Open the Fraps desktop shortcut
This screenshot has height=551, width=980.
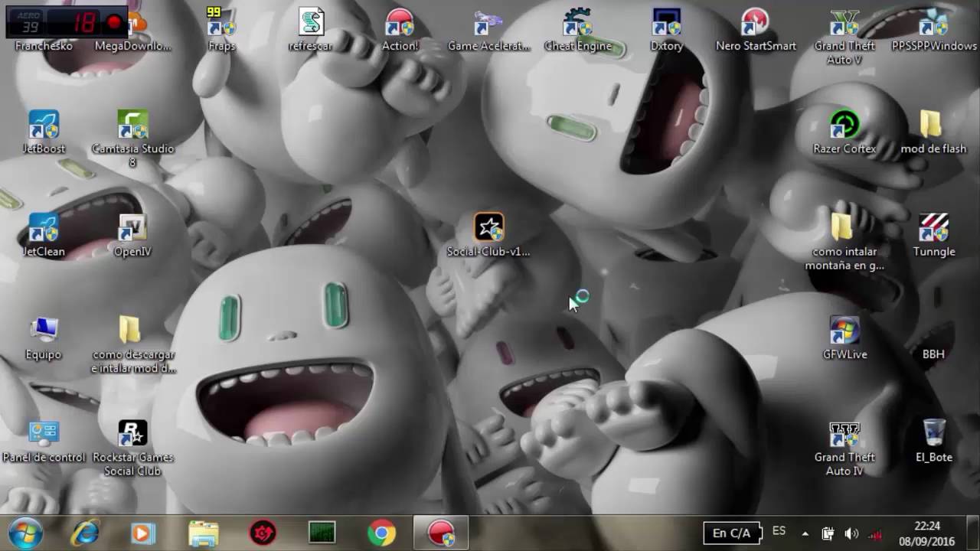pos(221,29)
